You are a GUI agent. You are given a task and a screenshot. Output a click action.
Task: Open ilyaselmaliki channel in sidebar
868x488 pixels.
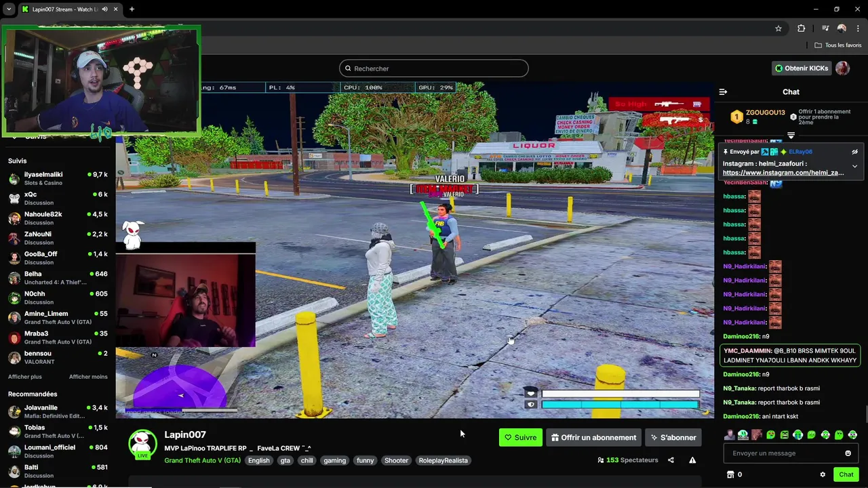point(58,178)
